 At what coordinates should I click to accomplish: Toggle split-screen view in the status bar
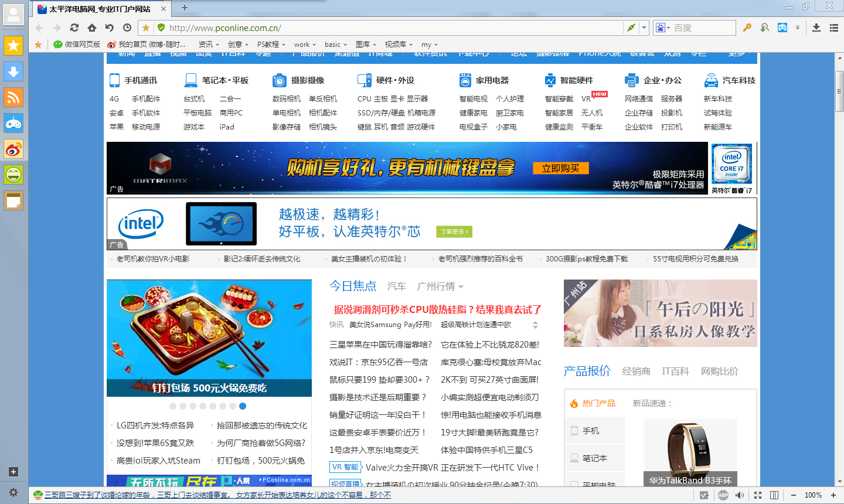pyautogui.click(x=774, y=495)
